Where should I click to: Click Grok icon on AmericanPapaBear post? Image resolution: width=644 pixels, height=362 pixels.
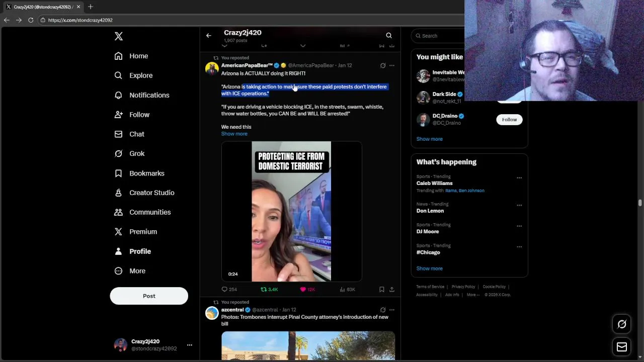pos(383,65)
